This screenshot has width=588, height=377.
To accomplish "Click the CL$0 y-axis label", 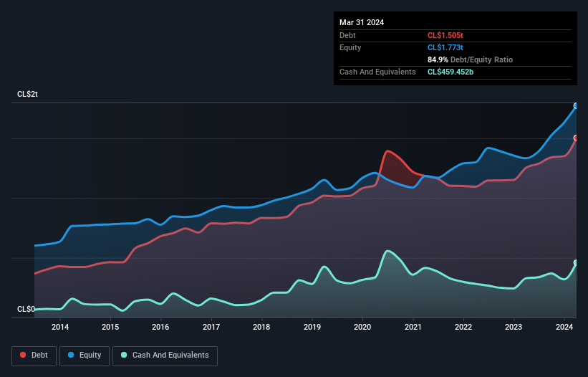I will [x=26, y=309].
